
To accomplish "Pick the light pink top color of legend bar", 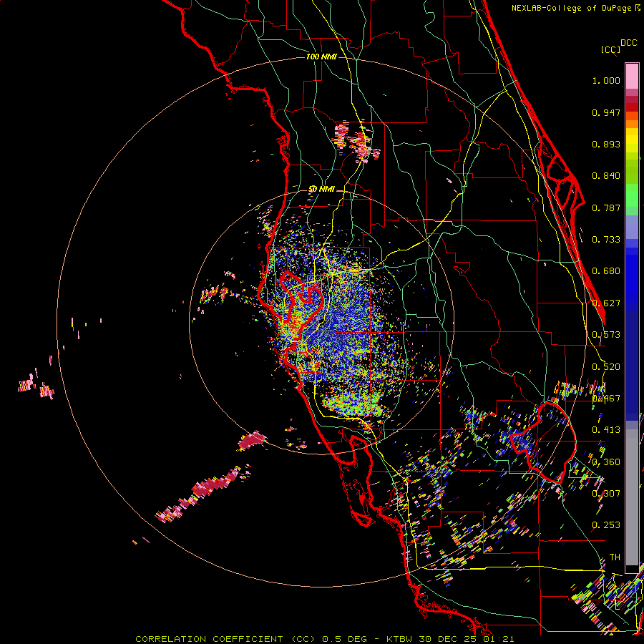I will click(x=632, y=76).
